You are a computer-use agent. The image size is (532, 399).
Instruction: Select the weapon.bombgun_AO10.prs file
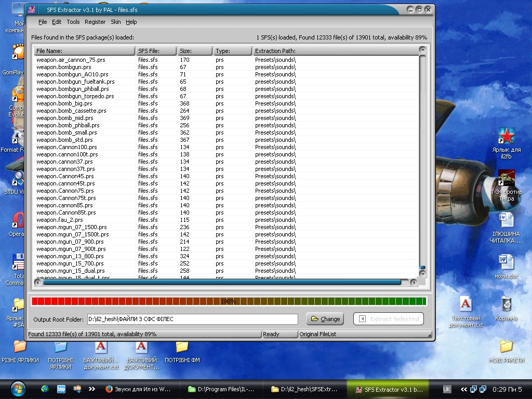[72, 74]
